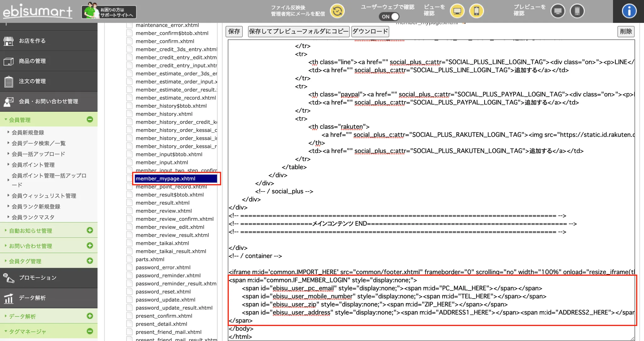Collapse the 会員管理 section minus icon
The width and height of the screenshot is (644, 341).
click(x=90, y=119)
